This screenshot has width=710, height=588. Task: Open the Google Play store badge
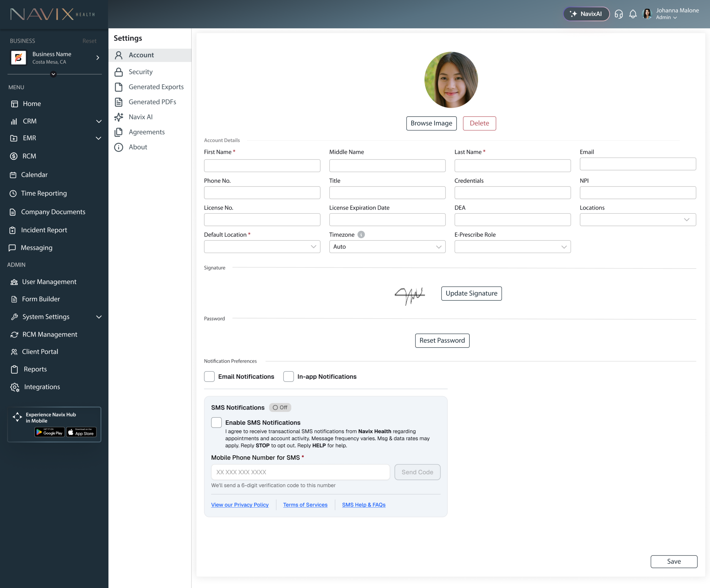[49, 432]
